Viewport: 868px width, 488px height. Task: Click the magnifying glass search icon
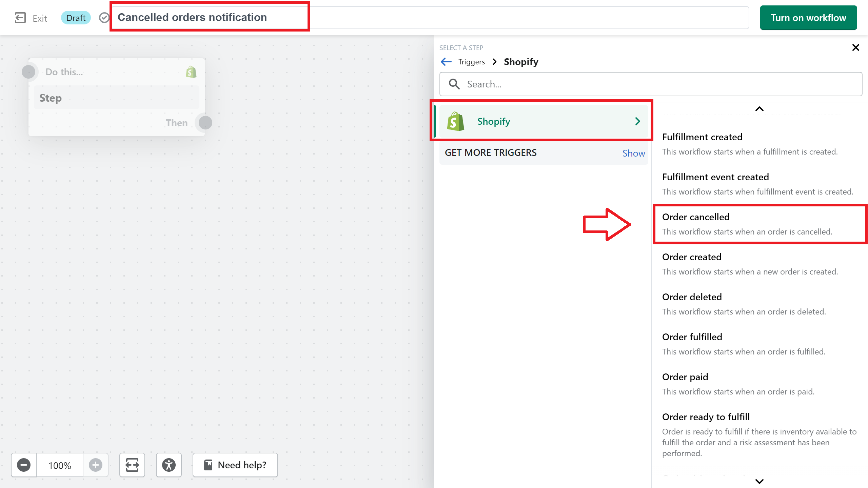coord(454,84)
